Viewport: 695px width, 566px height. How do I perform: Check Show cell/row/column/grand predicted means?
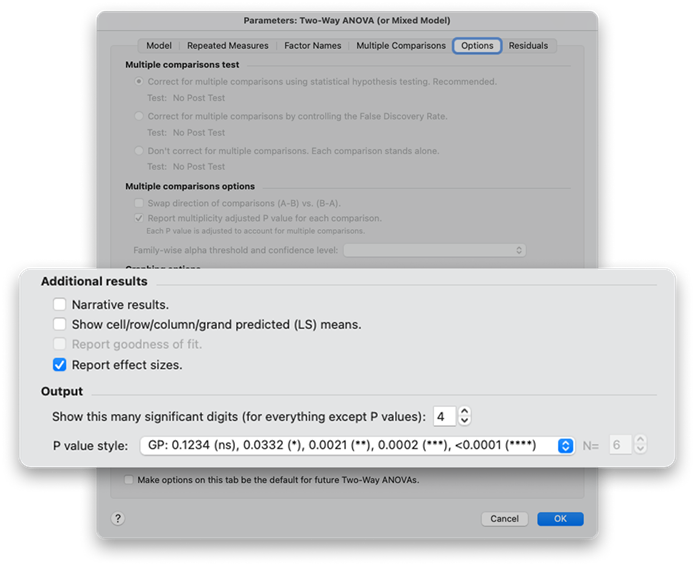point(60,324)
